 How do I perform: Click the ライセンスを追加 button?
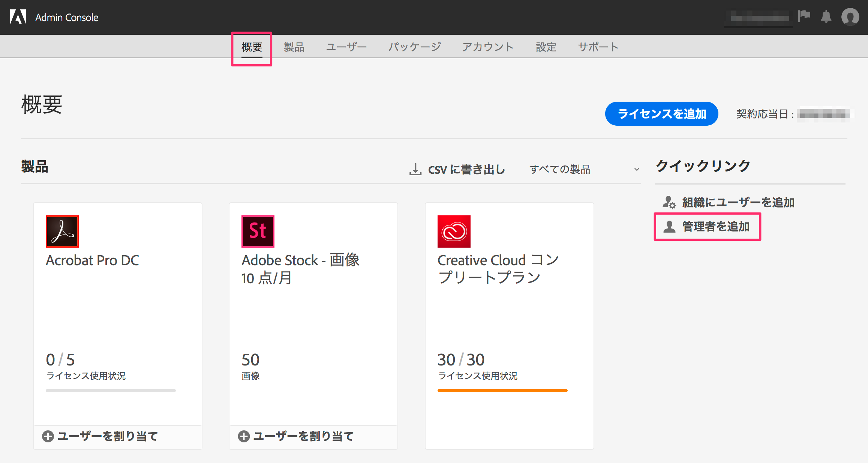pyautogui.click(x=661, y=114)
